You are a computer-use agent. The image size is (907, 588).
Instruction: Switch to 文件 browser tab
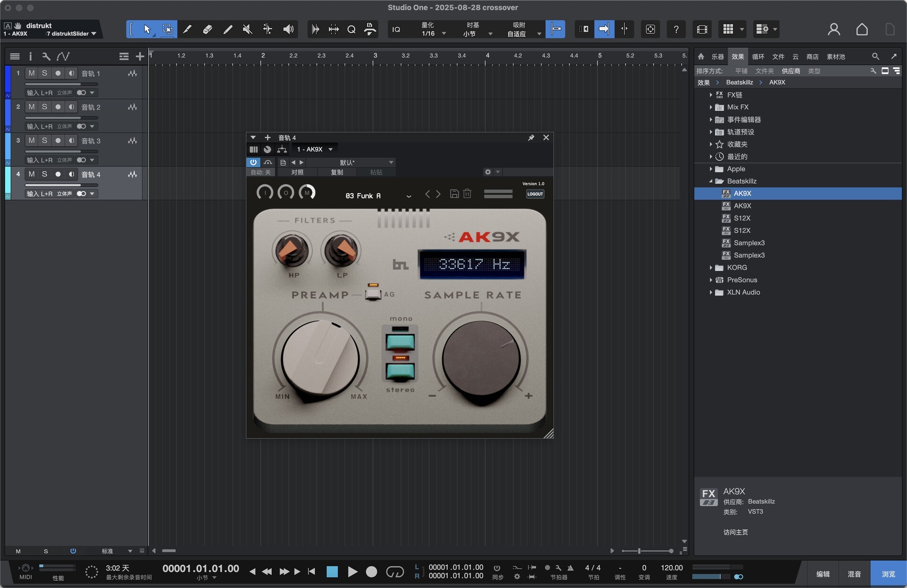[778, 57]
